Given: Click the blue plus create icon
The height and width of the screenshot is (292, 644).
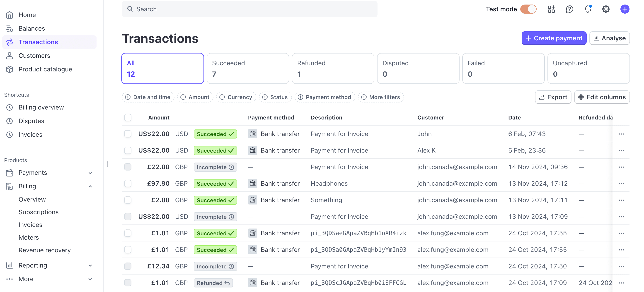Looking at the screenshot, I should (625, 9).
